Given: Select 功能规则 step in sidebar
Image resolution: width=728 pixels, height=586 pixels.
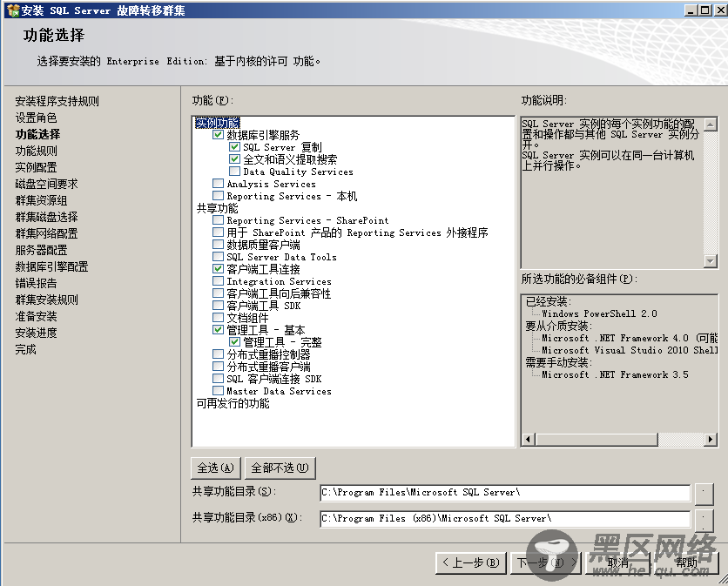Looking at the screenshot, I should pyautogui.click(x=36, y=151).
